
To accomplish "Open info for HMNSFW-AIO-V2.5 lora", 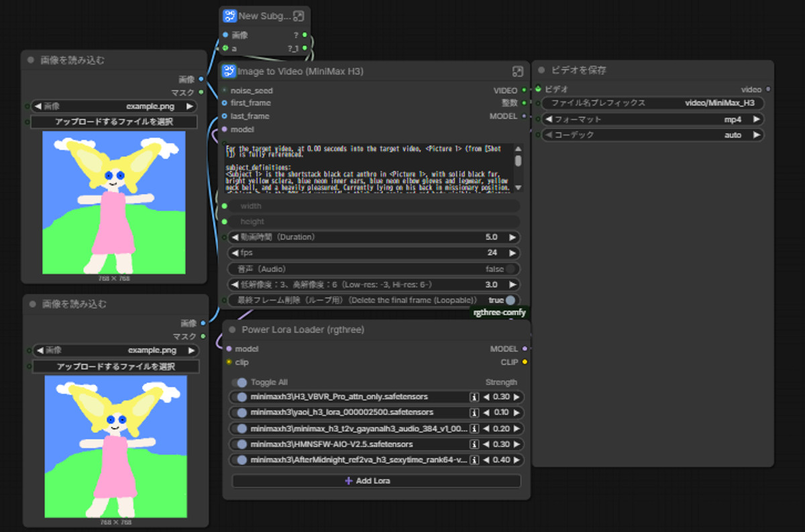I will (x=474, y=444).
